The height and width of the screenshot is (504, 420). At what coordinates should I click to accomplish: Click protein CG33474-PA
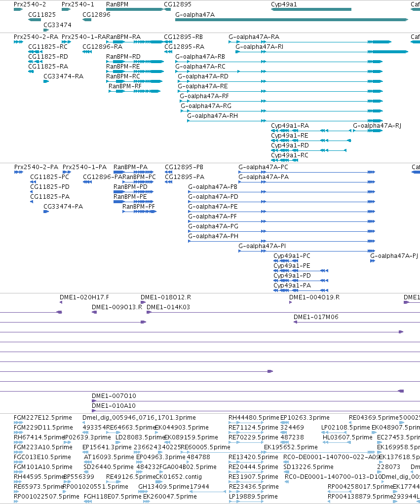tap(63, 207)
